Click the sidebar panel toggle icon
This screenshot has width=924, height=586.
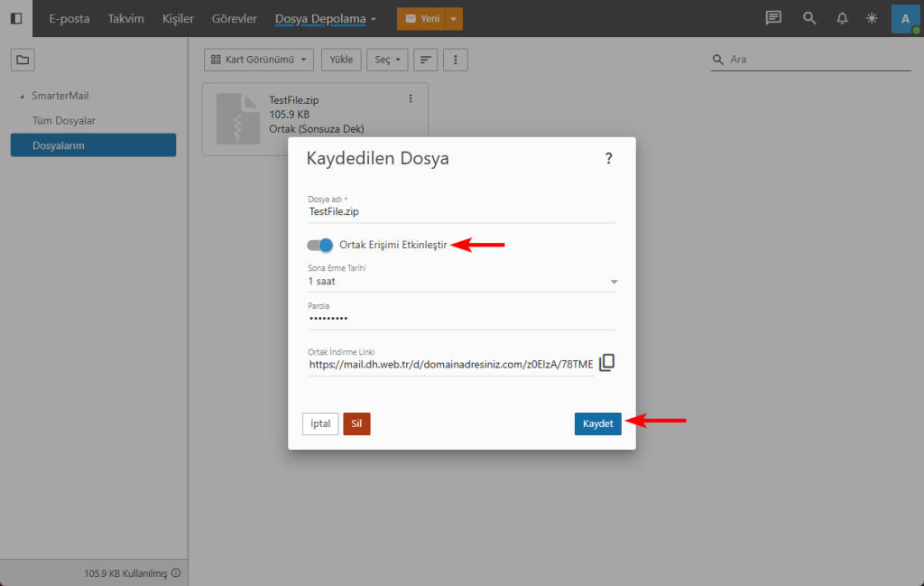pyautogui.click(x=16, y=18)
